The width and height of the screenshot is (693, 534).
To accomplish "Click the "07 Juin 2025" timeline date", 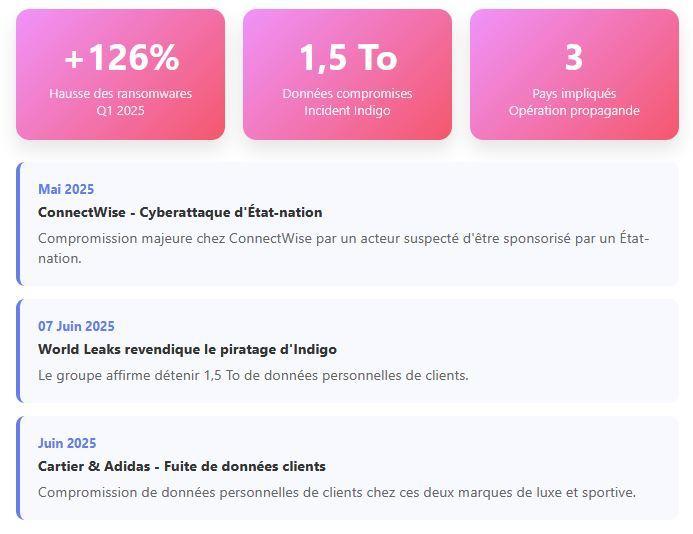I will pyautogui.click(x=76, y=326).
